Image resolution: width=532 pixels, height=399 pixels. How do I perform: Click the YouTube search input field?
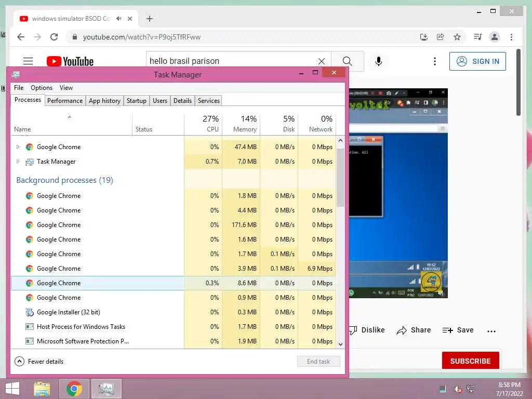coord(232,61)
